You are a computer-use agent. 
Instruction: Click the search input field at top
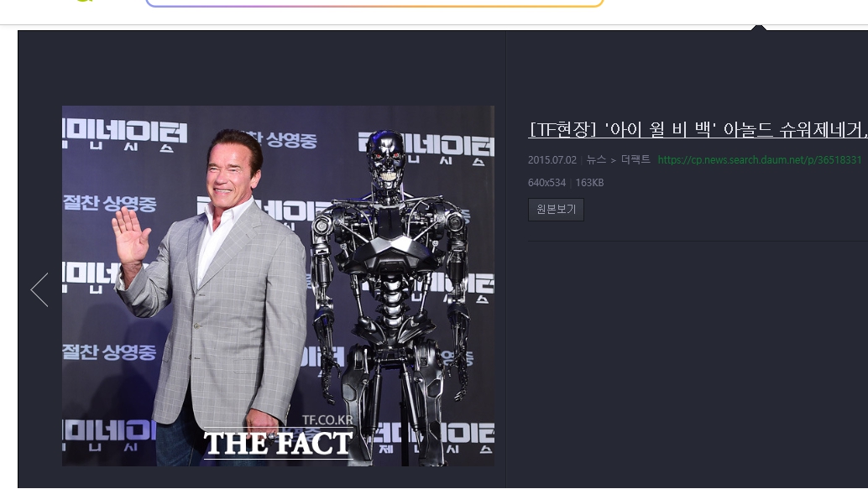[374, 3]
